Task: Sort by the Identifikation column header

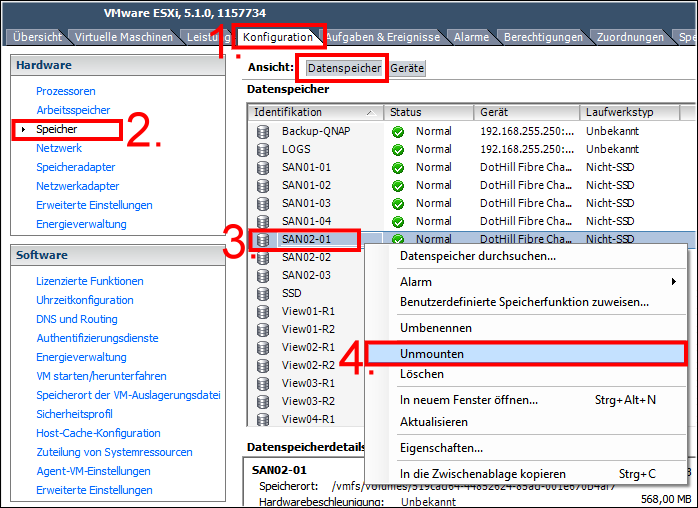Action: 310,112
